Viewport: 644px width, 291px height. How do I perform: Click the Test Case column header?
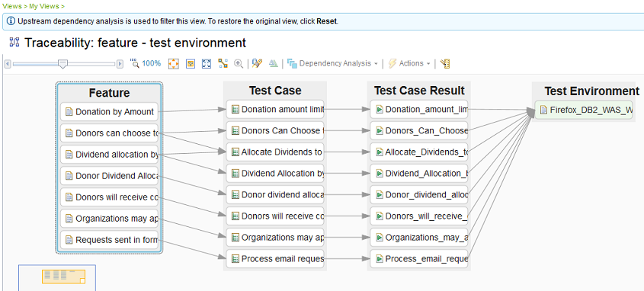point(275,91)
